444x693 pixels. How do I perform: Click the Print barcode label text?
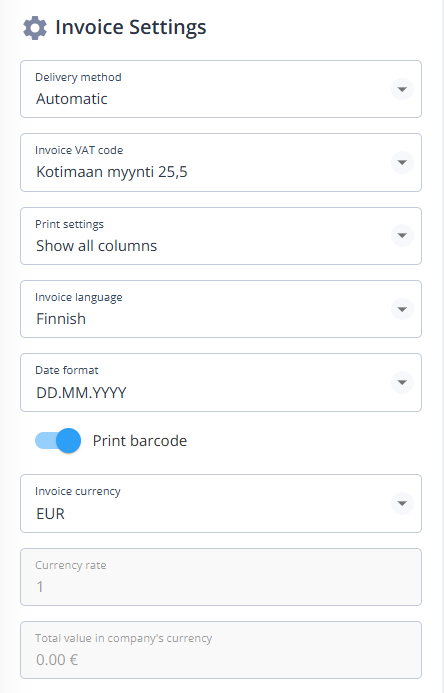point(140,441)
